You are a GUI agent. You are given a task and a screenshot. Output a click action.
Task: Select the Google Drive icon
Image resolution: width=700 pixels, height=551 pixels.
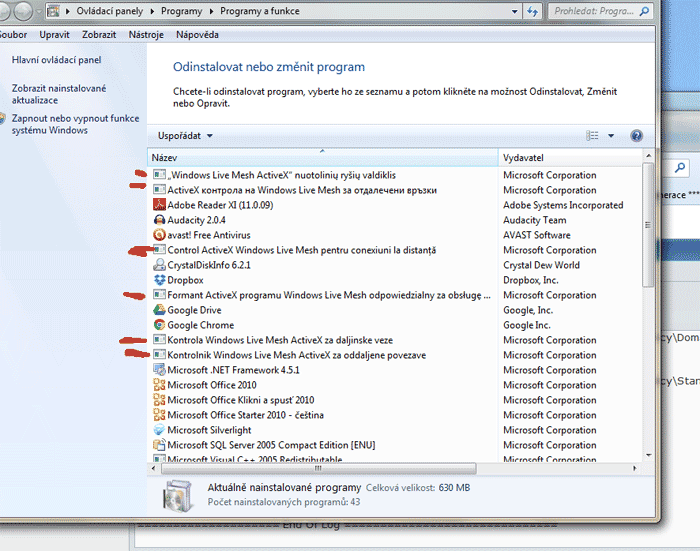click(159, 310)
